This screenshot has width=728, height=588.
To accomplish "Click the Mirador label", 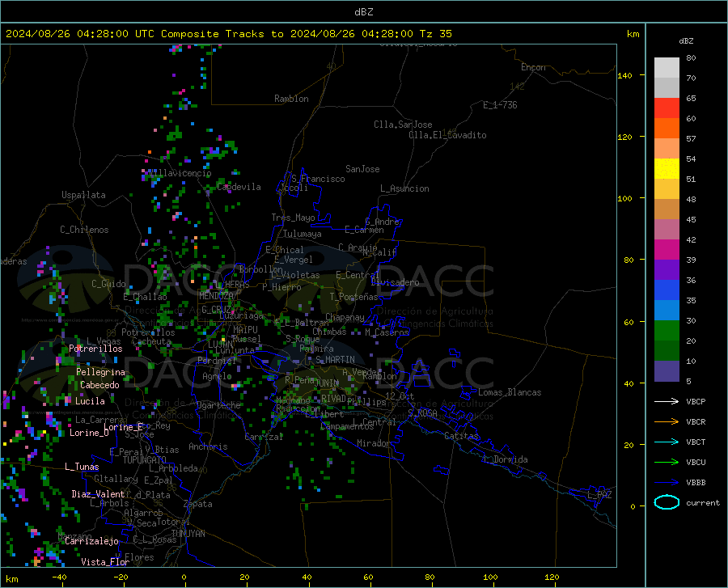I will tap(374, 443).
